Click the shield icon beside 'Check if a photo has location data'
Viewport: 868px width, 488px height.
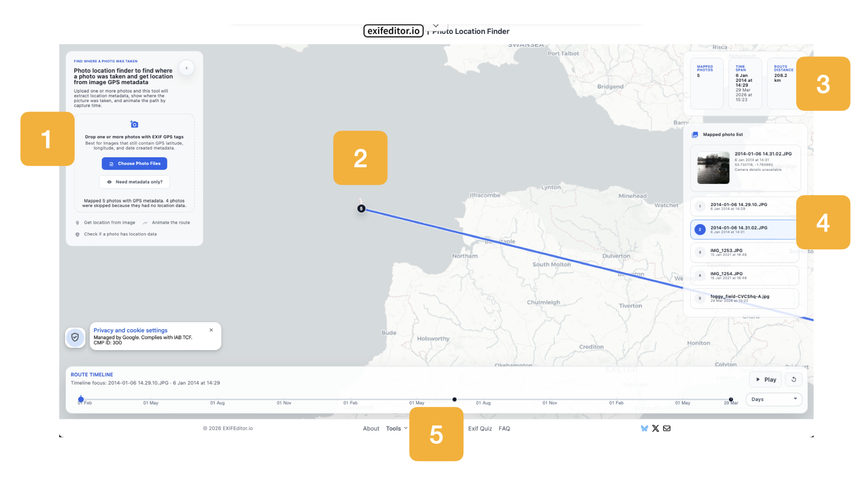(x=77, y=234)
